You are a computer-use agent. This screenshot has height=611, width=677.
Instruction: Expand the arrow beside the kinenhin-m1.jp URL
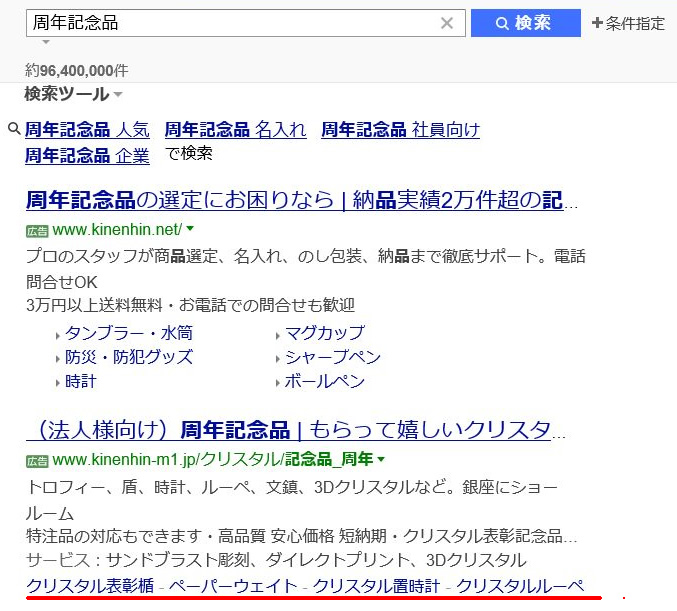[381, 460]
